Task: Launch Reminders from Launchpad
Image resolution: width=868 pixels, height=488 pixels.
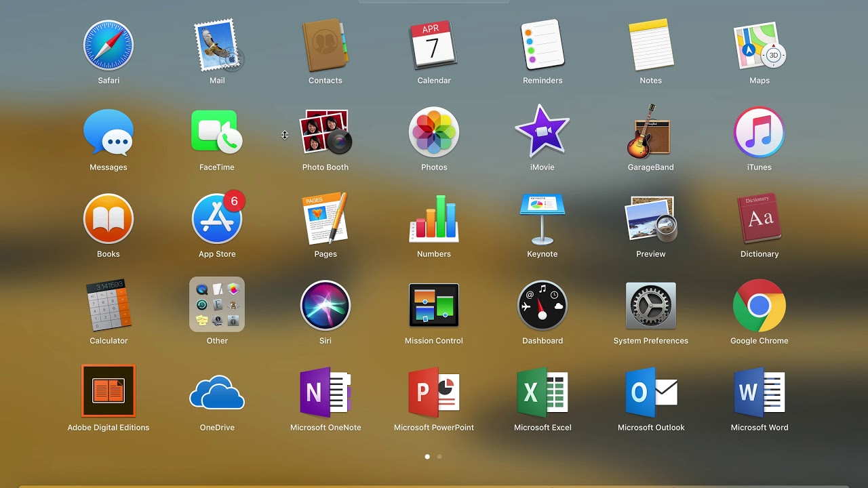Action: click(542, 45)
